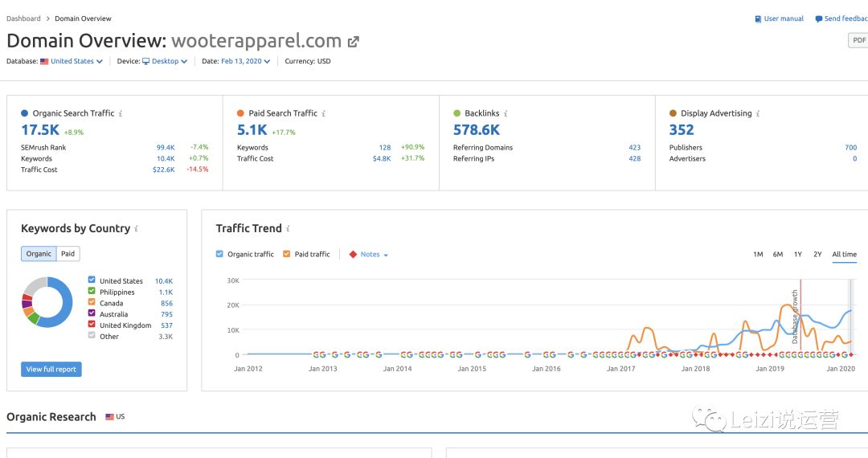Click the US flag next to Organic Research
The image size is (868, 458).
(x=109, y=417)
